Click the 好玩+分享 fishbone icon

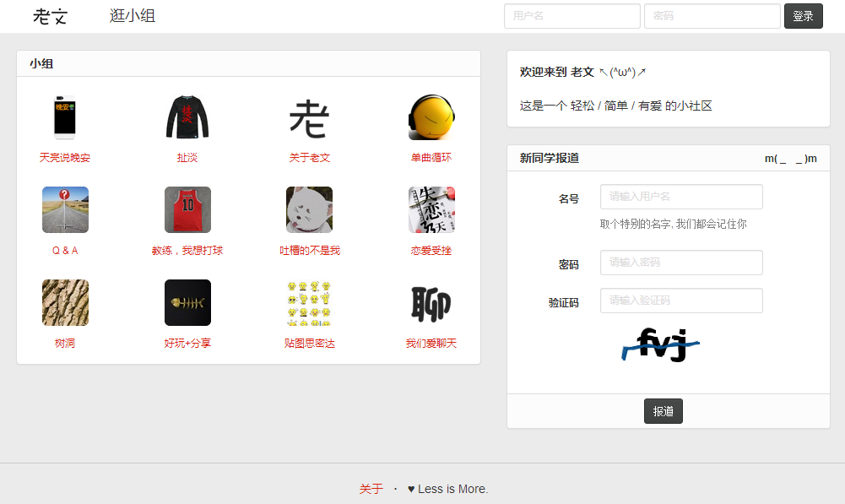point(187,302)
